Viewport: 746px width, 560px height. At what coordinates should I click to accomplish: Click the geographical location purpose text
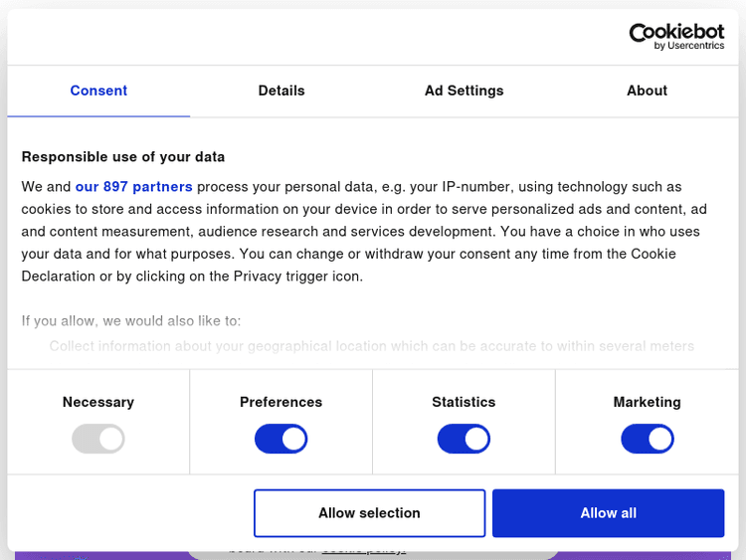(x=371, y=346)
